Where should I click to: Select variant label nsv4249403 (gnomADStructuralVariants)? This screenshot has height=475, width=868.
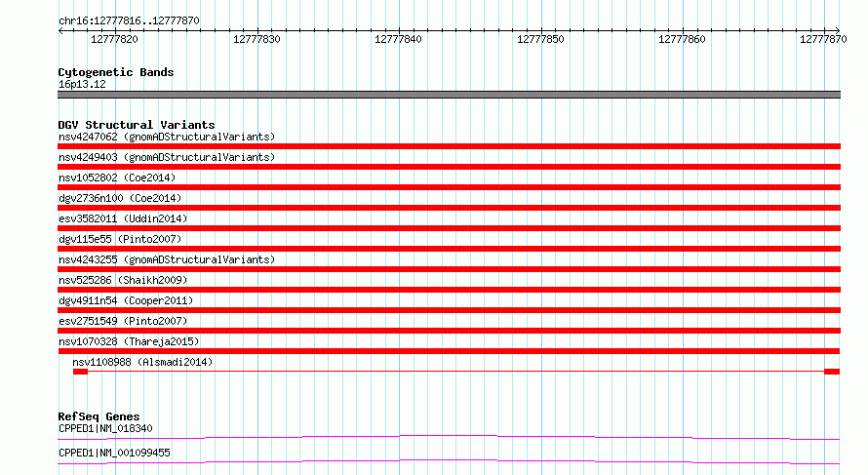[167, 157]
